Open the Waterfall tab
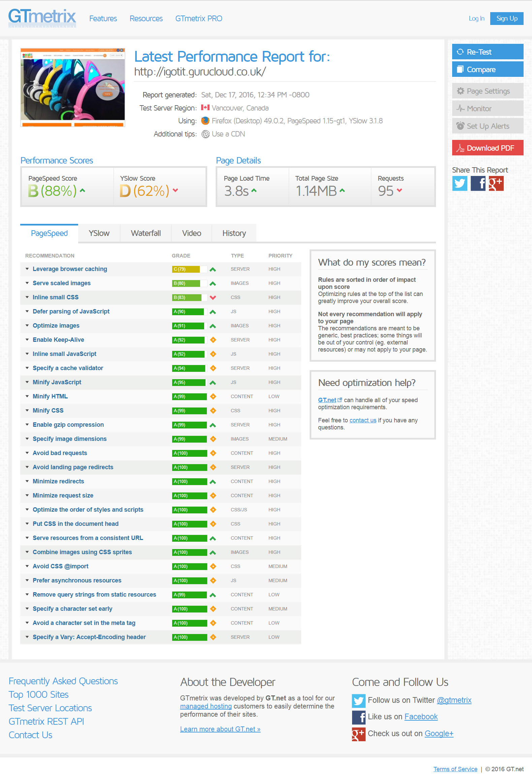 pos(146,233)
